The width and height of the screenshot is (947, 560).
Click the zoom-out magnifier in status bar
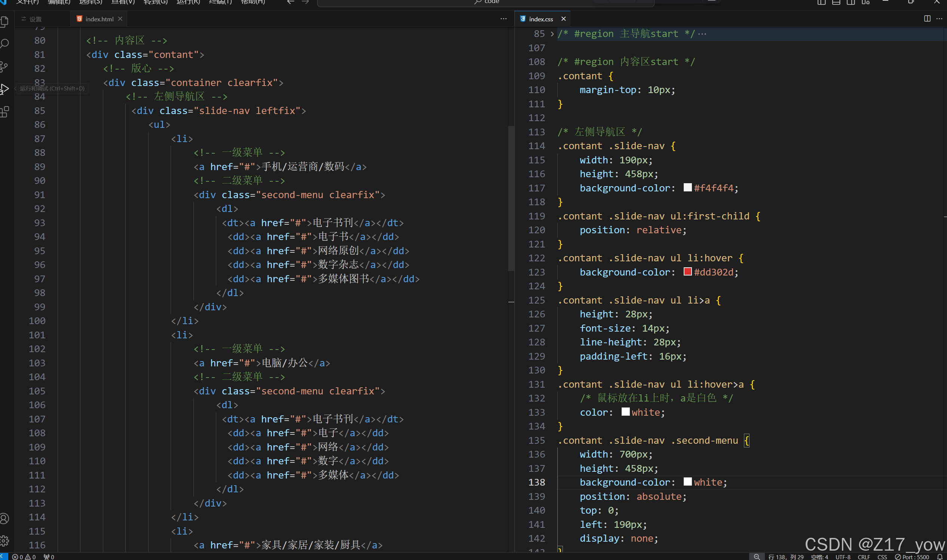(x=756, y=557)
